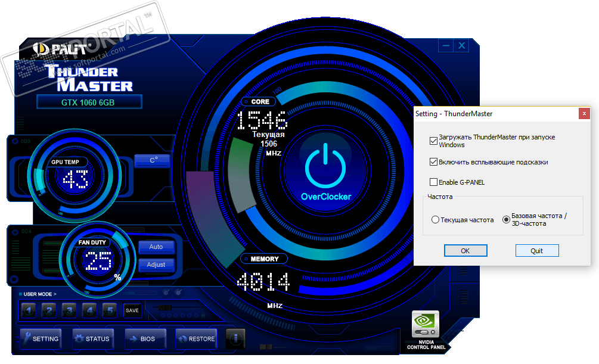Enable the G-PANEL checkbox

click(x=433, y=182)
